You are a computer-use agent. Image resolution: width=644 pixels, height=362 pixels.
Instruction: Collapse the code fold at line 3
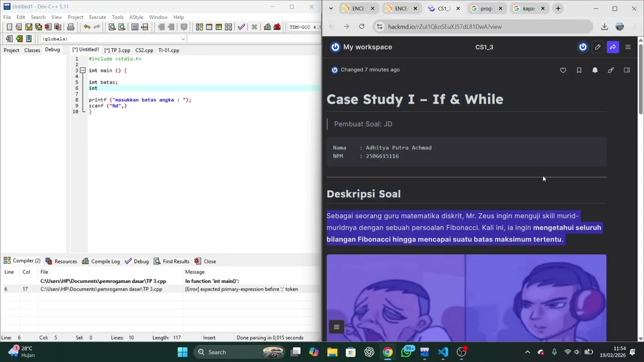pos(83,70)
